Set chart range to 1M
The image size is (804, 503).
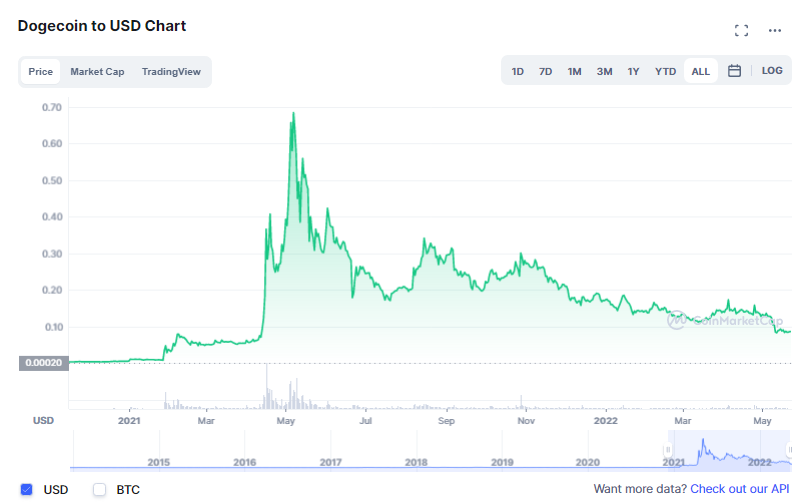[574, 71]
